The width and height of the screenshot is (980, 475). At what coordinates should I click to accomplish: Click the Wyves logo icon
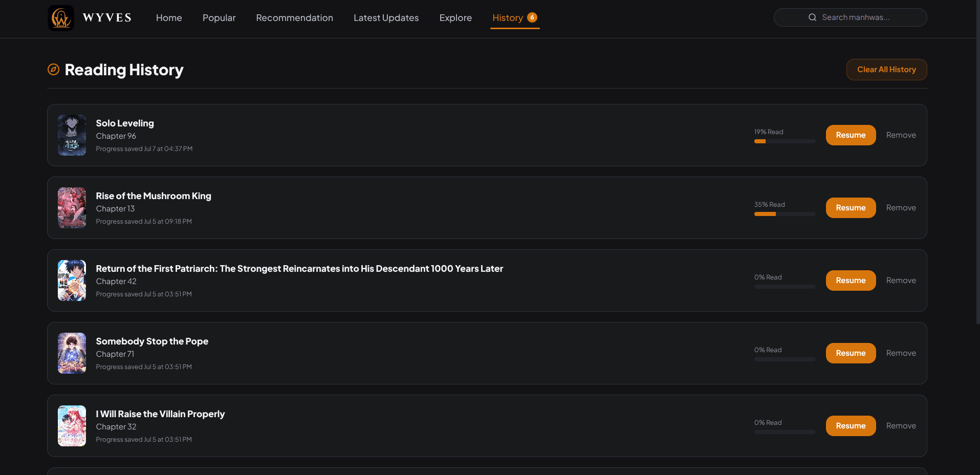[61, 18]
